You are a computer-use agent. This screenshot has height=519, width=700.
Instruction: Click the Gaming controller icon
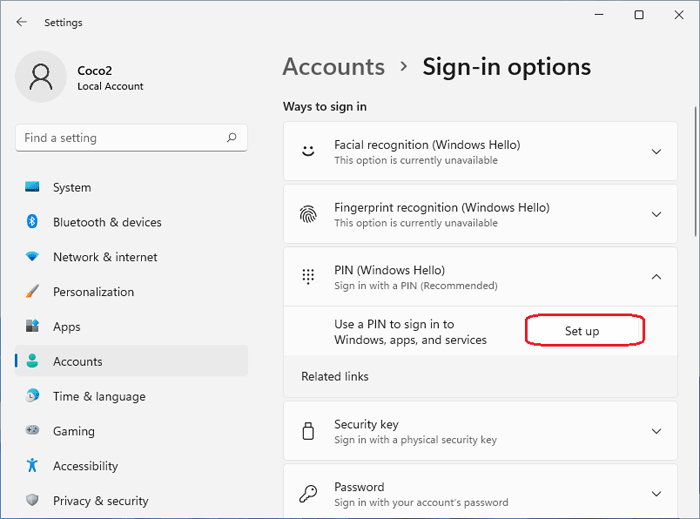32,430
